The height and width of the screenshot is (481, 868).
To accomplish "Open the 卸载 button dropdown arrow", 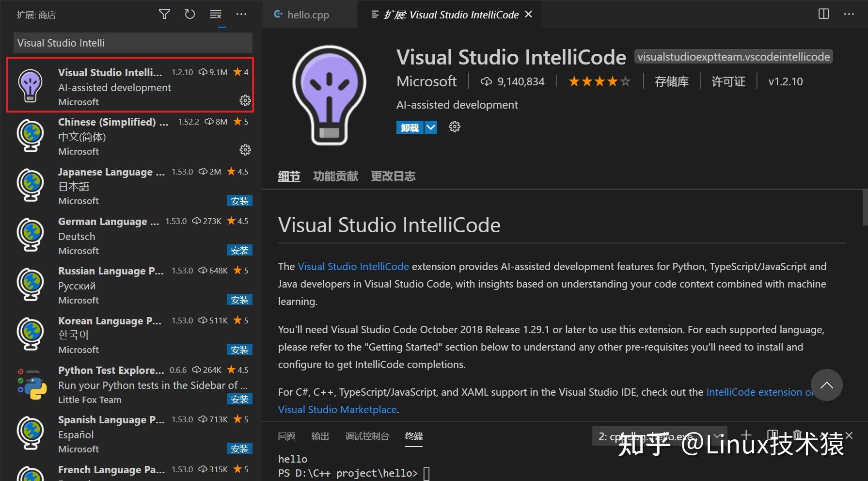I will pyautogui.click(x=430, y=127).
